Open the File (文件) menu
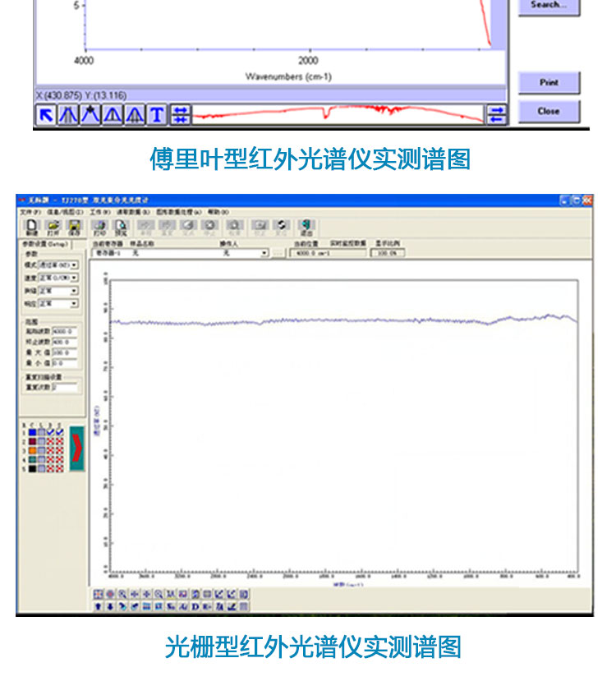Viewport: 616px width, 681px height. [30, 212]
